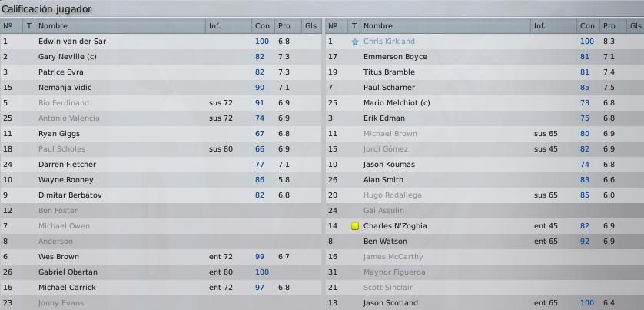Open Ben Watson's player profile

click(385, 242)
